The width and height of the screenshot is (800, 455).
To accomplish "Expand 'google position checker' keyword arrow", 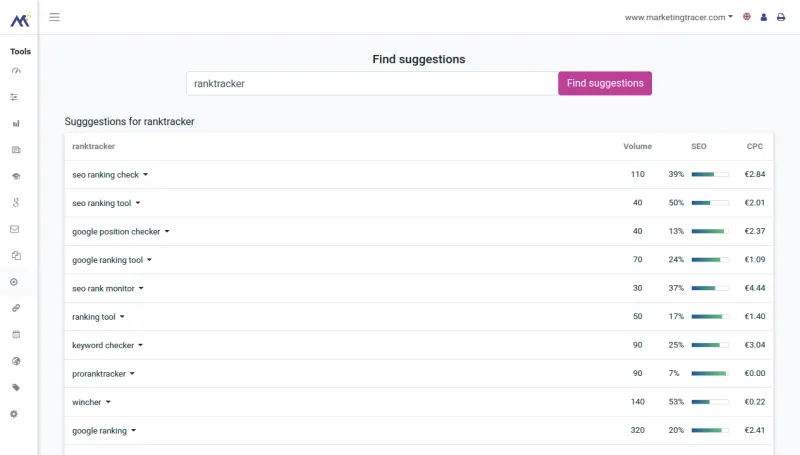I will [x=167, y=232].
